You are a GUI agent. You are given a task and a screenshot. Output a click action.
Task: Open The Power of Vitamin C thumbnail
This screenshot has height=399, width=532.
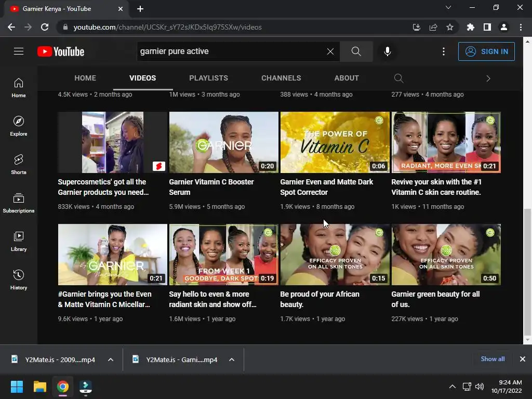coord(335,142)
